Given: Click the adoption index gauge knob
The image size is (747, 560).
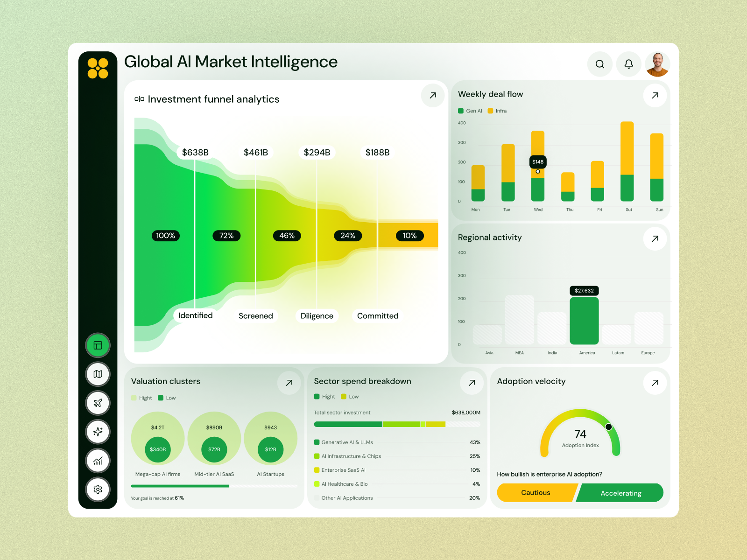Looking at the screenshot, I should coord(609,427).
